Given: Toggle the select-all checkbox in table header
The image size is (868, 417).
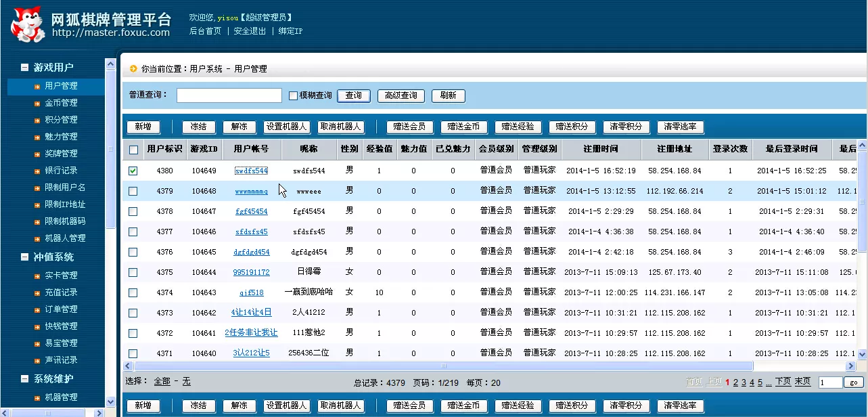Looking at the screenshot, I should (x=133, y=150).
